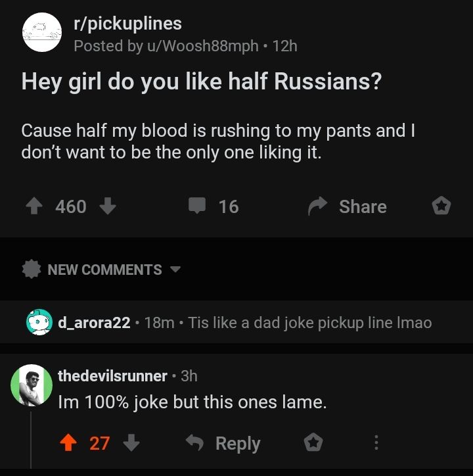View d_arora22's avatar profile
This screenshot has height=476, width=473.
39,322
